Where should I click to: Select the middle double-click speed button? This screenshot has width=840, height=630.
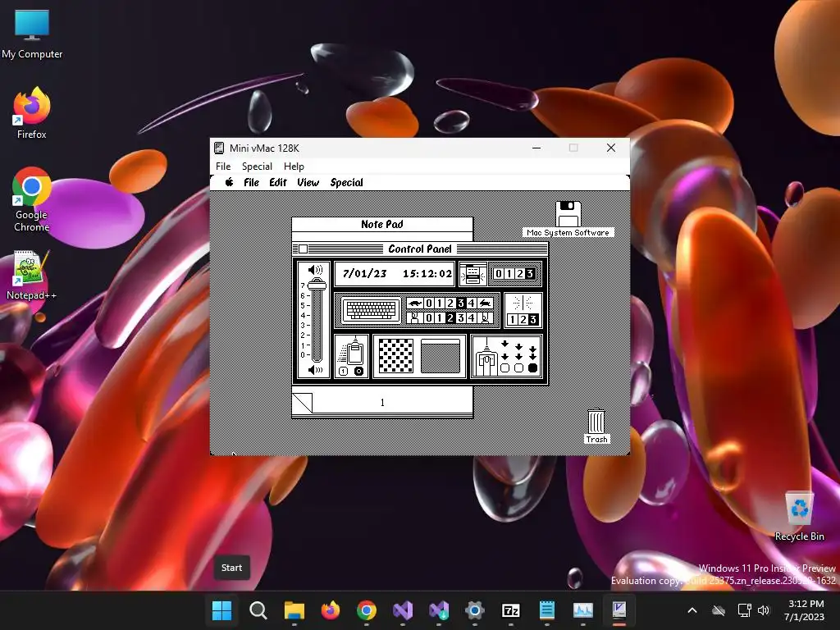click(518, 368)
